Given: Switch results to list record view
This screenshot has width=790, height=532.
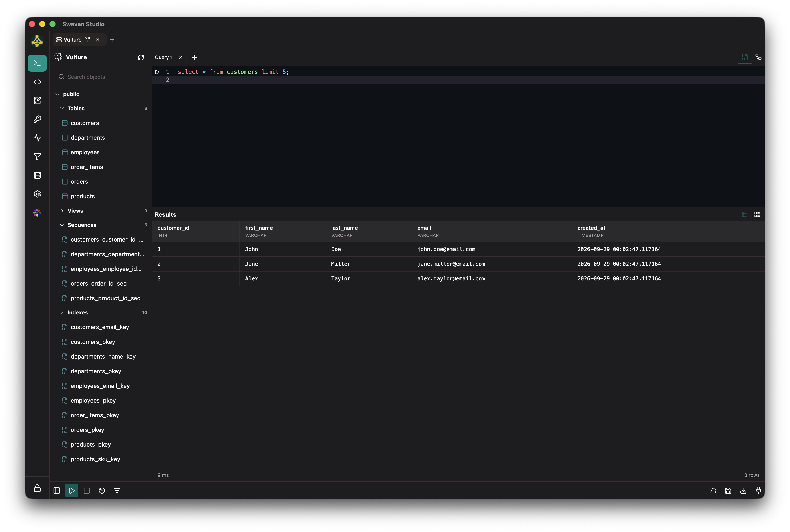Looking at the screenshot, I should point(757,214).
